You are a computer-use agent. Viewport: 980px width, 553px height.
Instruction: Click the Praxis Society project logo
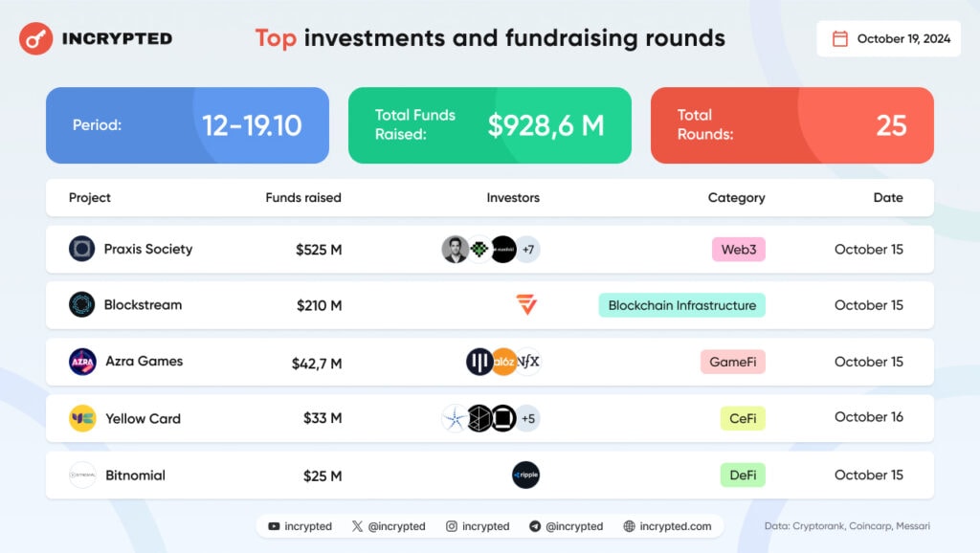point(82,249)
